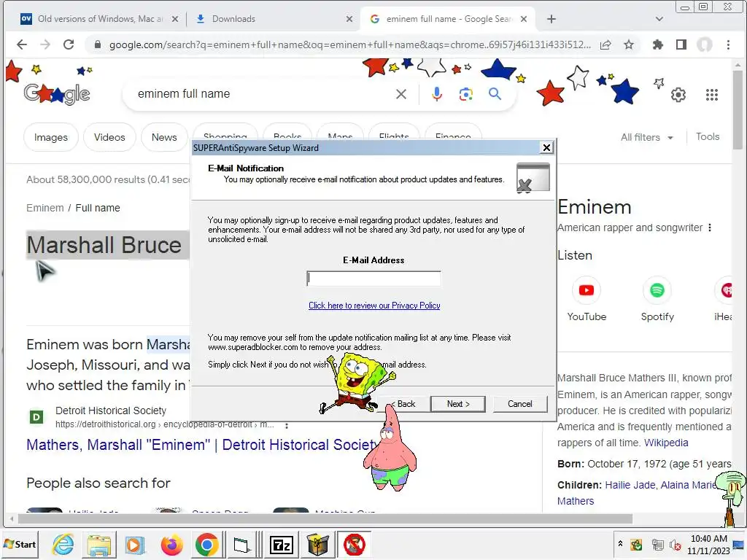This screenshot has height=560, width=747.
Task: Filter results by Images
Action: pos(51,137)
